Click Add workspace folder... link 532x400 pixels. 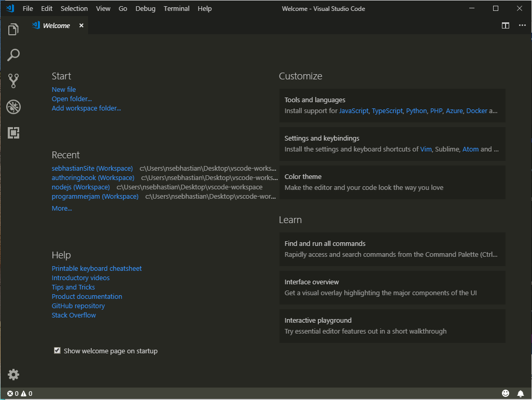tap(86, 108)
